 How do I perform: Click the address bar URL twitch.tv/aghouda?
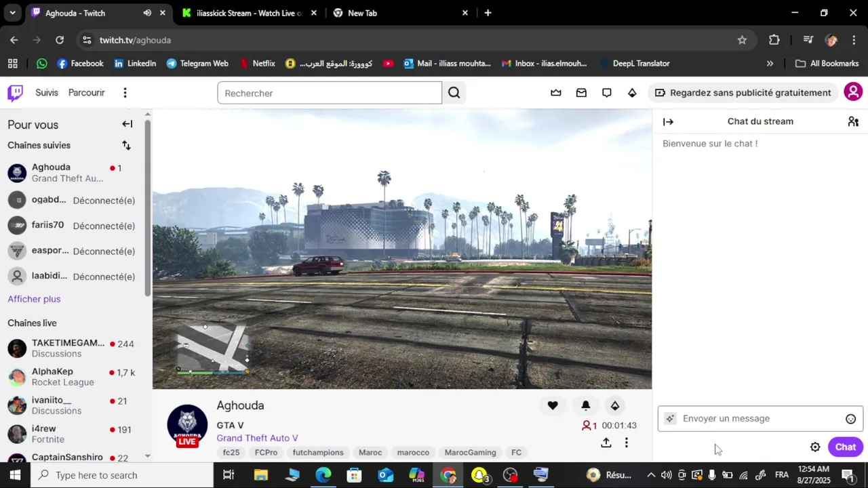(135, 40)
